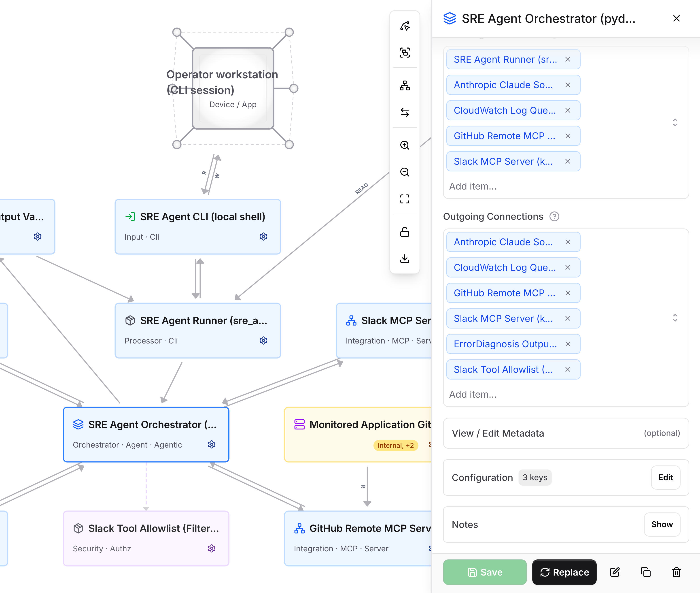
Task: Duplicate the node using the copy icon
Action: coord(646,572)
